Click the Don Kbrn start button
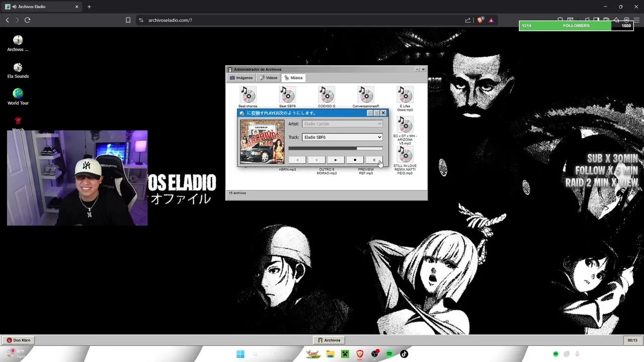644x362 pixels. (18, 340)
